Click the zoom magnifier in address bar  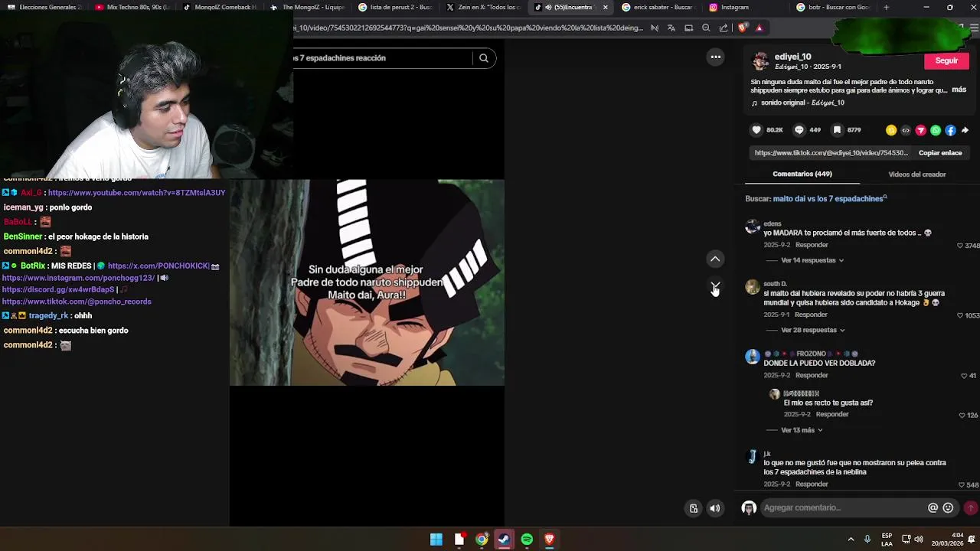706,28
